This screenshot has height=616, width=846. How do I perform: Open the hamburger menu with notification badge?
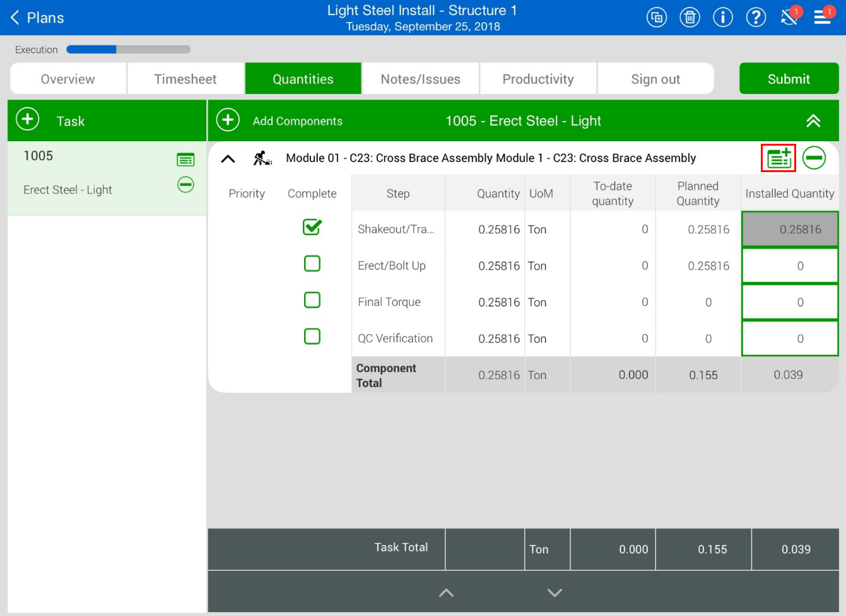[x=823, y=17]
